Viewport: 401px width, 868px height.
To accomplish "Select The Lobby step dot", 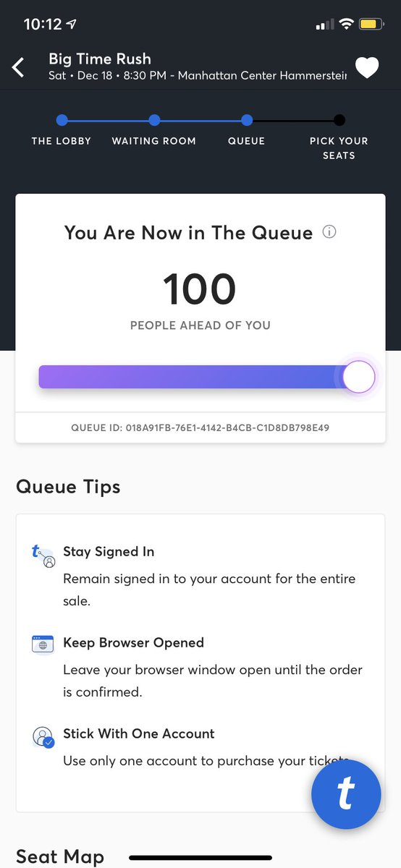I will [x=62, y=120].
